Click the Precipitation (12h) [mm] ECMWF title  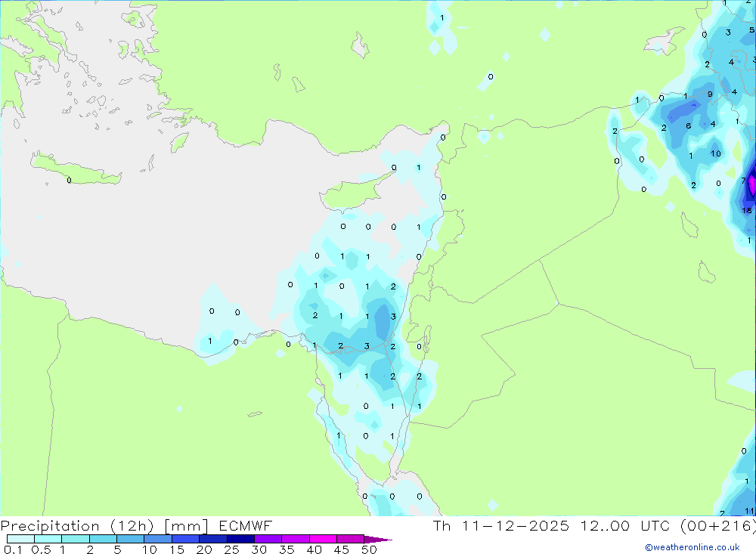[x=136, y=525]
